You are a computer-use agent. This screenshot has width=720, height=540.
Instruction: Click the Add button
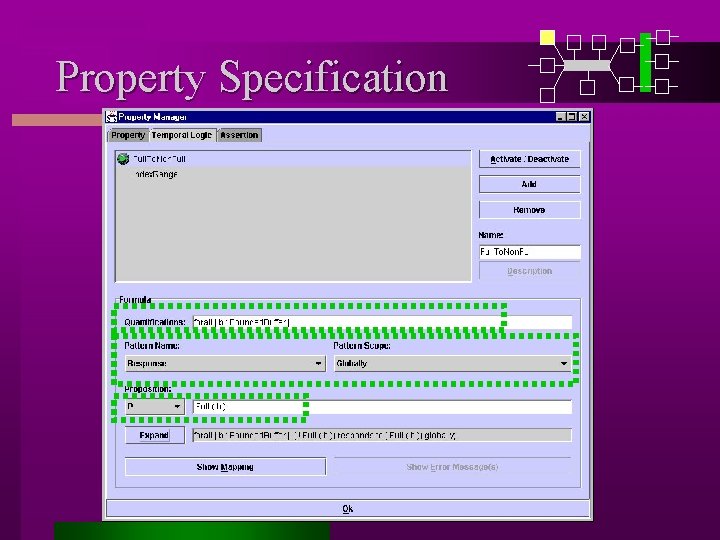click(529, 184)
